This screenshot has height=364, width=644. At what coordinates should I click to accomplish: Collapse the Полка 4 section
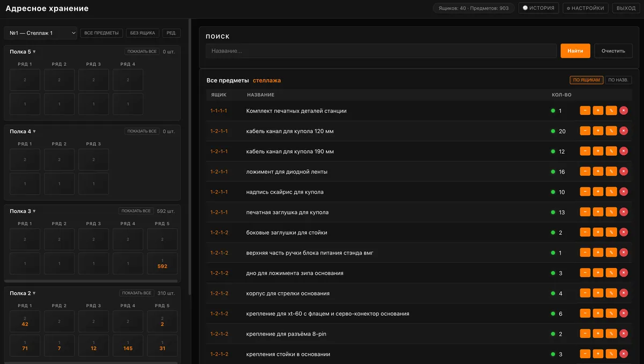23,131
